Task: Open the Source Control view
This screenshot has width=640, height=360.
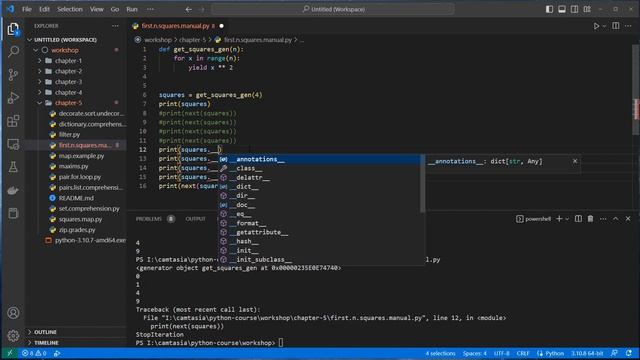Action: (x=13, y=74)
